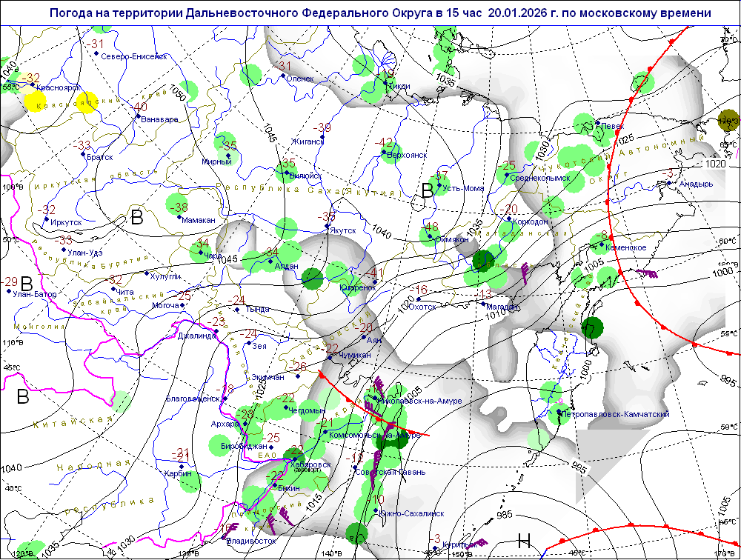Click the purple wind barb near Каменское
This screenshot has height=560, width=741.
point(649,273)
